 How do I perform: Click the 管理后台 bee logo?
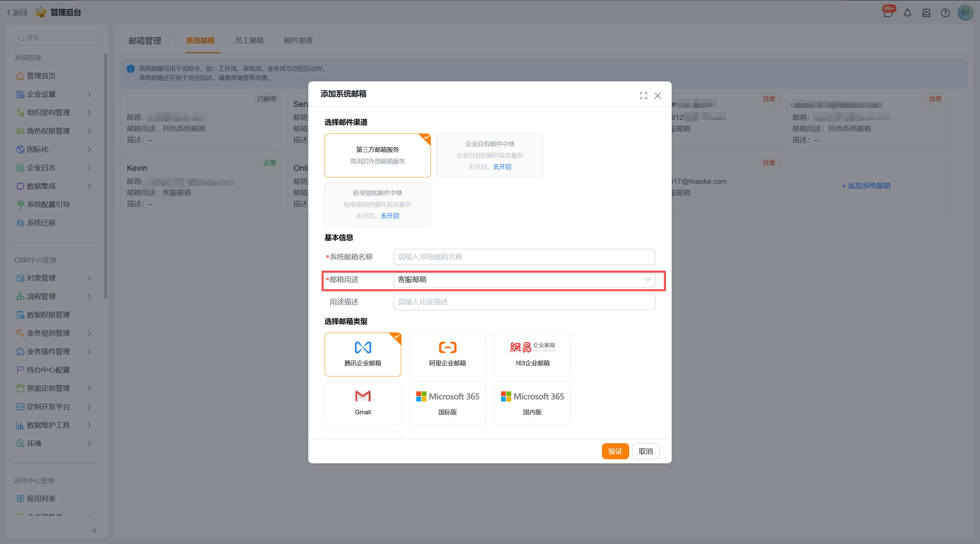point(41,13)
